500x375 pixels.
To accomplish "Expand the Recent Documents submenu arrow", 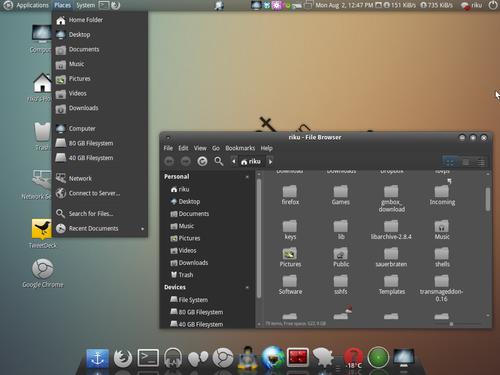I will pos(142,229).
